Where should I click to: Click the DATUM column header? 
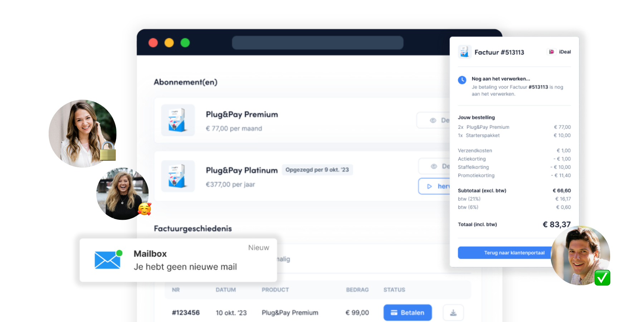pos(226,290)
